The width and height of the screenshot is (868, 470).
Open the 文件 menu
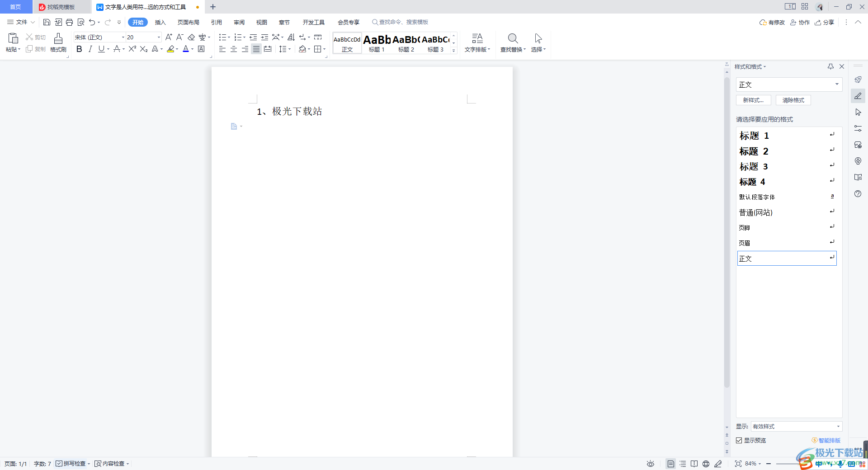21,22
